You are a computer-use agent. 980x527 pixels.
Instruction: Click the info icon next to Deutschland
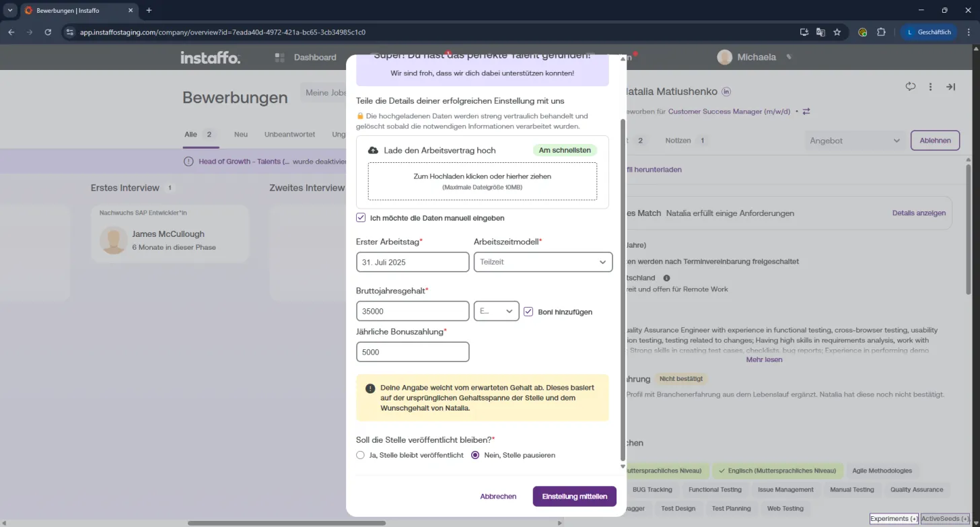point(666,277)
